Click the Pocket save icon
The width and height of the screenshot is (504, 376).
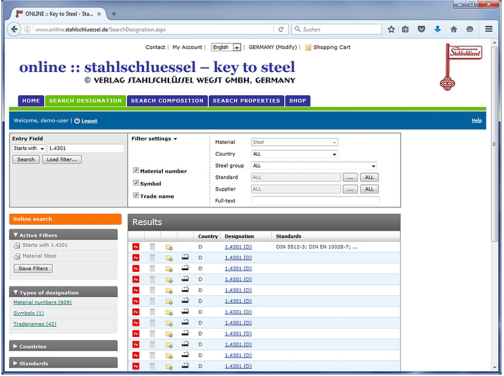pos(421,29)
